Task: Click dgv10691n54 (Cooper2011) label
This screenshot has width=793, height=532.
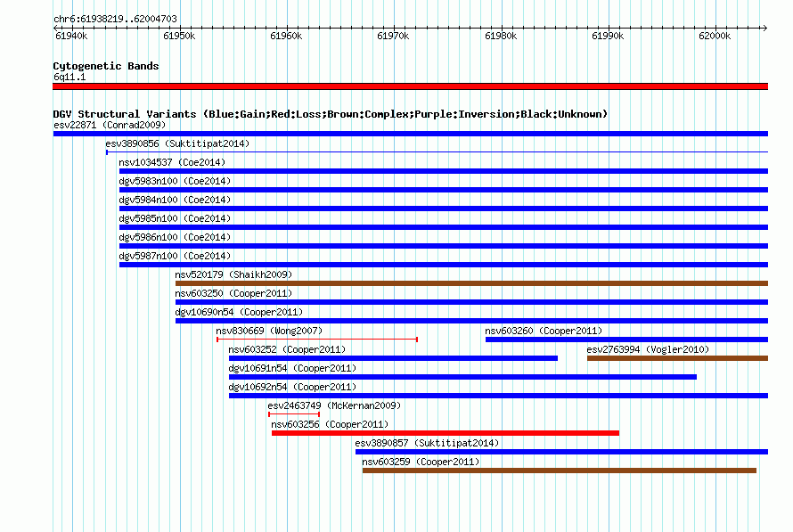Action: 292,368
